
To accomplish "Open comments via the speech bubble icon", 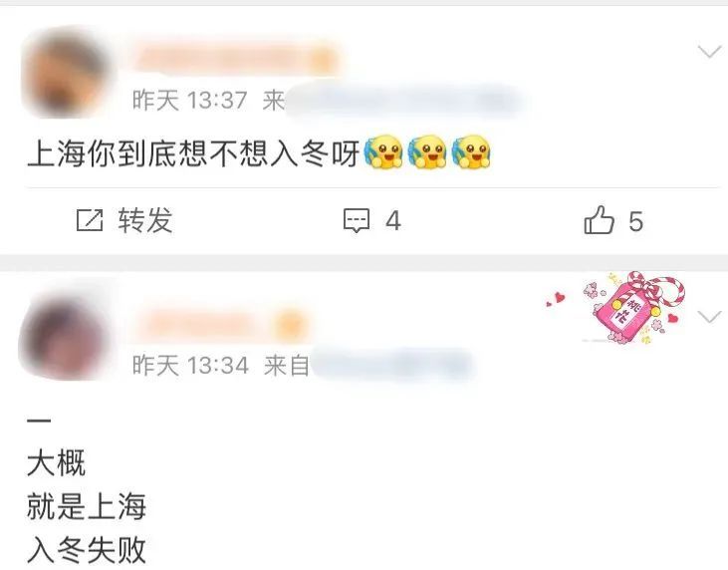I will click(357, 220).
